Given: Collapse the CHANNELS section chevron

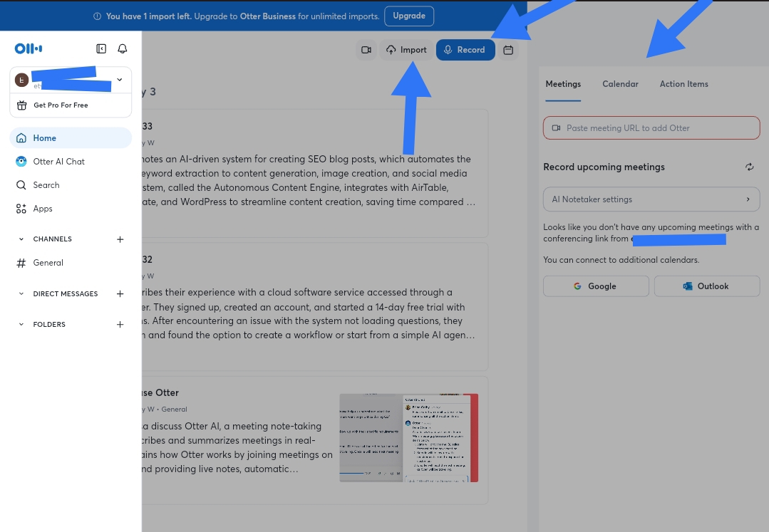Looking at the screenshot, I should [x=21, y=239].
